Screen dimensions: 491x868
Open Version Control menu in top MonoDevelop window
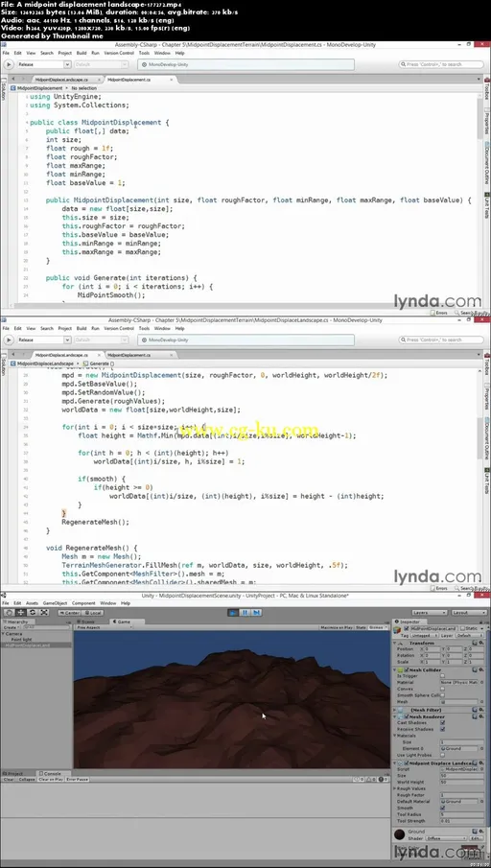119,53
